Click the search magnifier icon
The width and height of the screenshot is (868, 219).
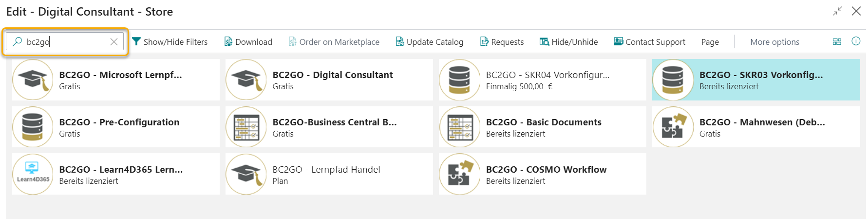tap(18, 42)
